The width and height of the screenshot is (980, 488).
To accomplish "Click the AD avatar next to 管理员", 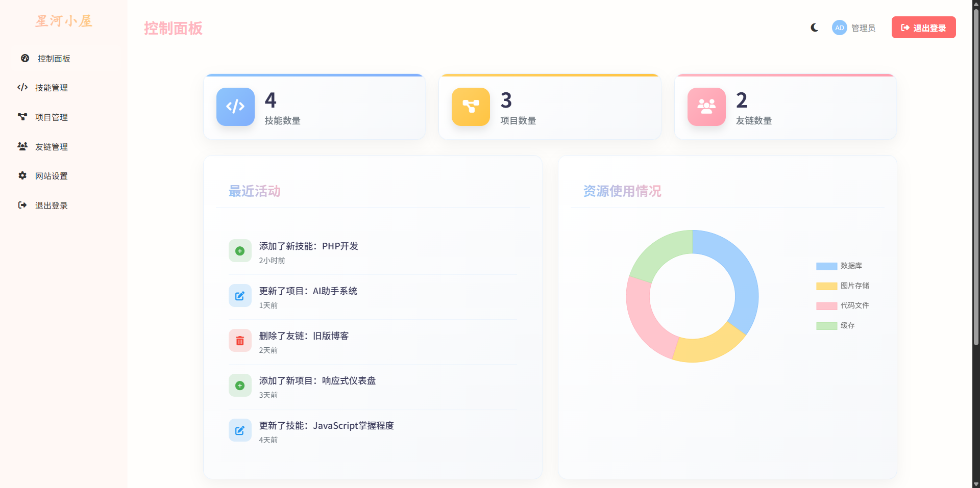I will tap(839, 28).
